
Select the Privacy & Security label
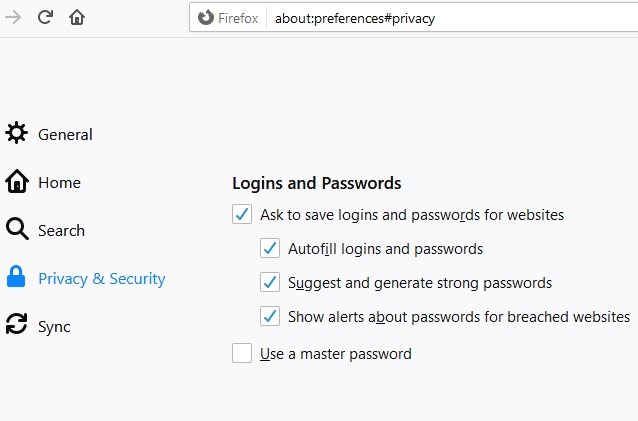101,278
